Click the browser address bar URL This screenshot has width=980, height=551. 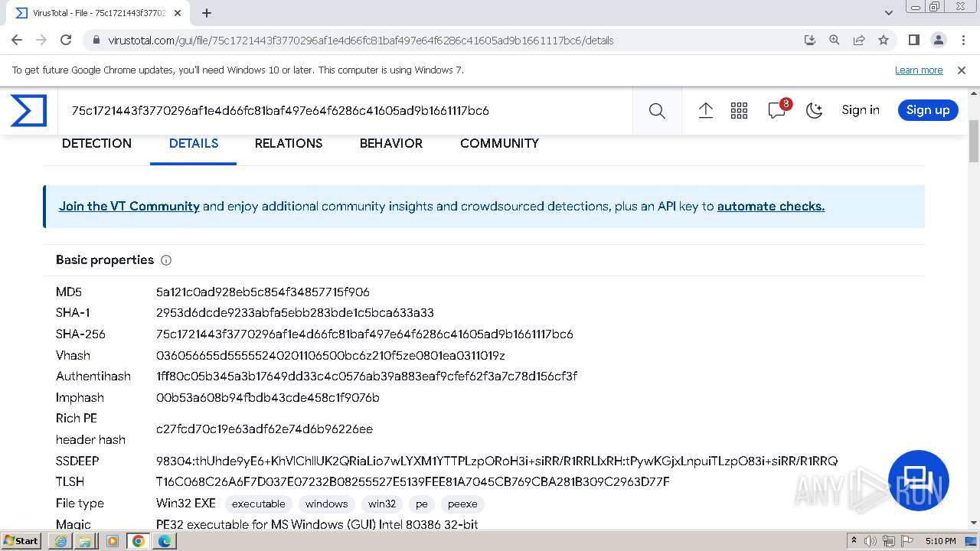(361, 41)
